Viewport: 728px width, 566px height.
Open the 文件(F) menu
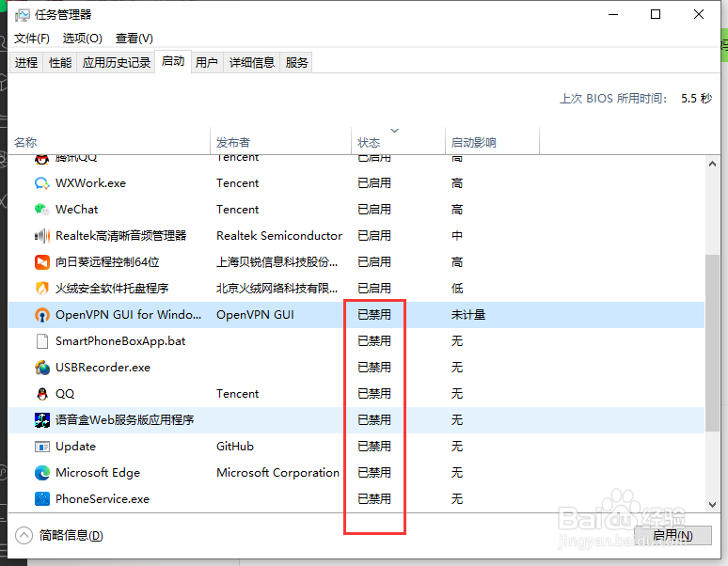[x=32, y=38]
